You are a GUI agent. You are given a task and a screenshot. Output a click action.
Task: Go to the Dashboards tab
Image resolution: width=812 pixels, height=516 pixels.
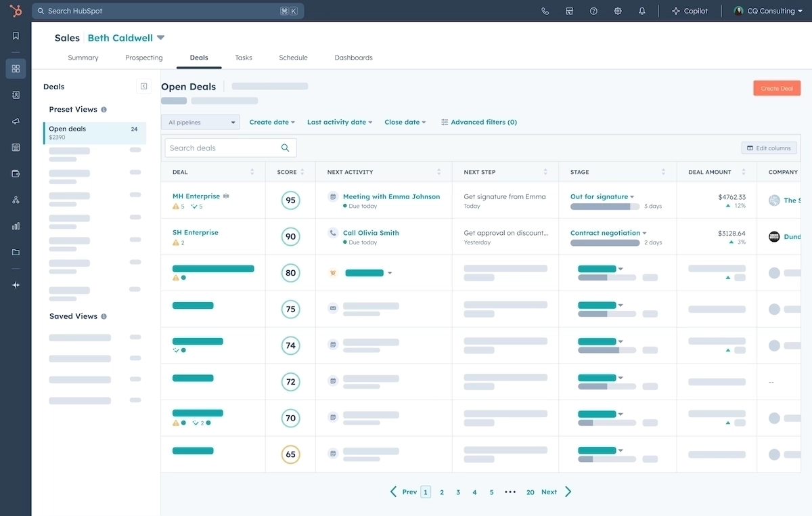click(353, 58)
